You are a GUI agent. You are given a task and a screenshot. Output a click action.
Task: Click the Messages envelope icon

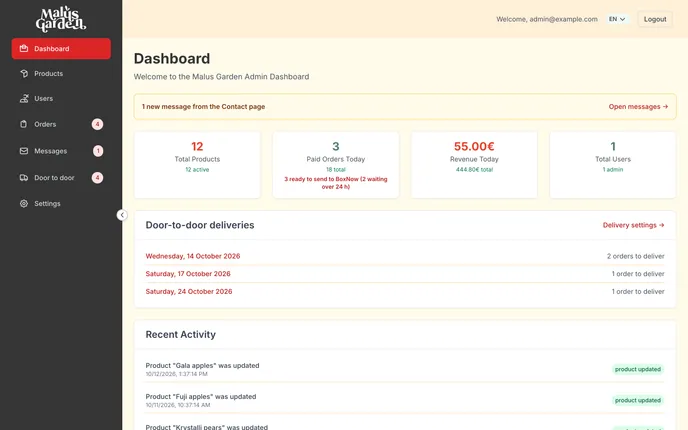pyautogui.click(x=24, y=151)
